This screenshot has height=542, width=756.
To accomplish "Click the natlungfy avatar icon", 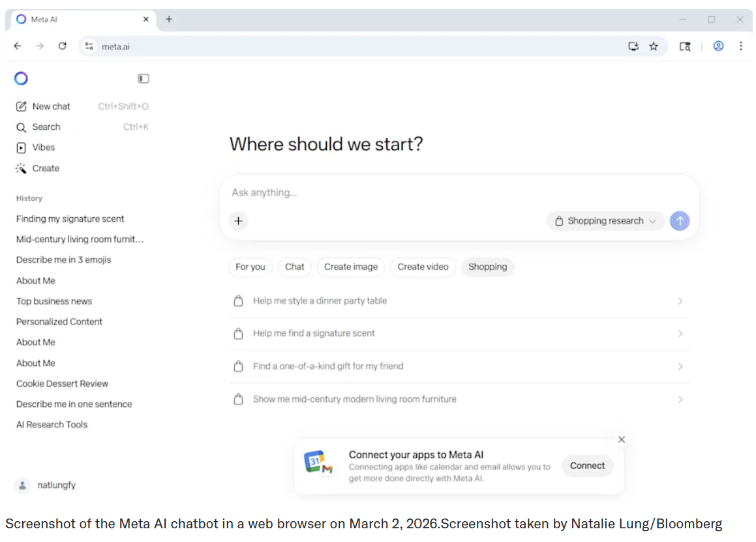I will pos(22,485).
